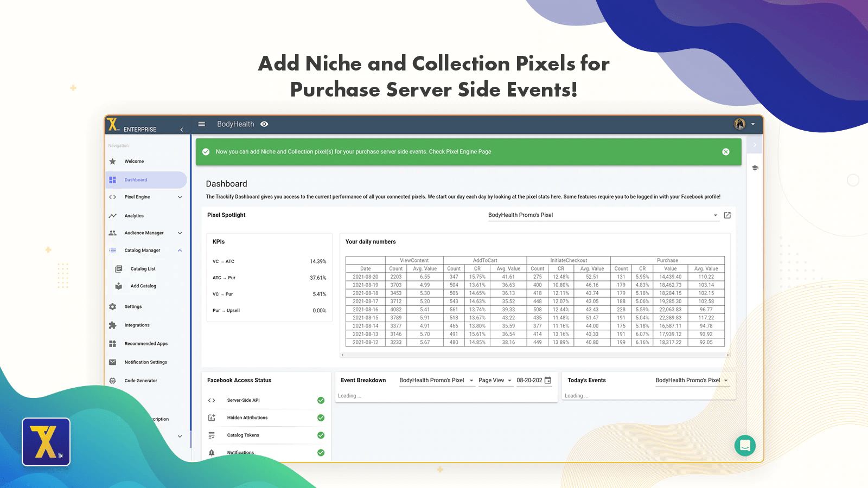This screenshot has height=488, width=868.
Task: Click the Hidden Attributions green status check
Action: coord(321,418)
